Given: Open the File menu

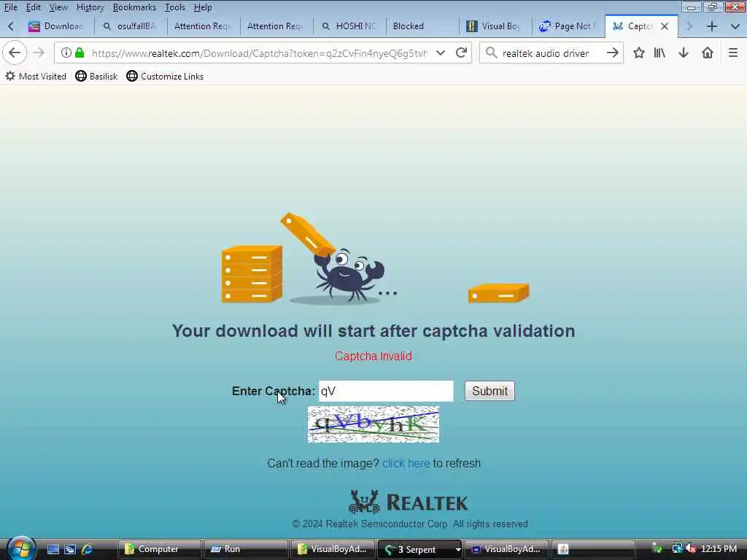Looking at the screenshot, I should tap(10, 7).
